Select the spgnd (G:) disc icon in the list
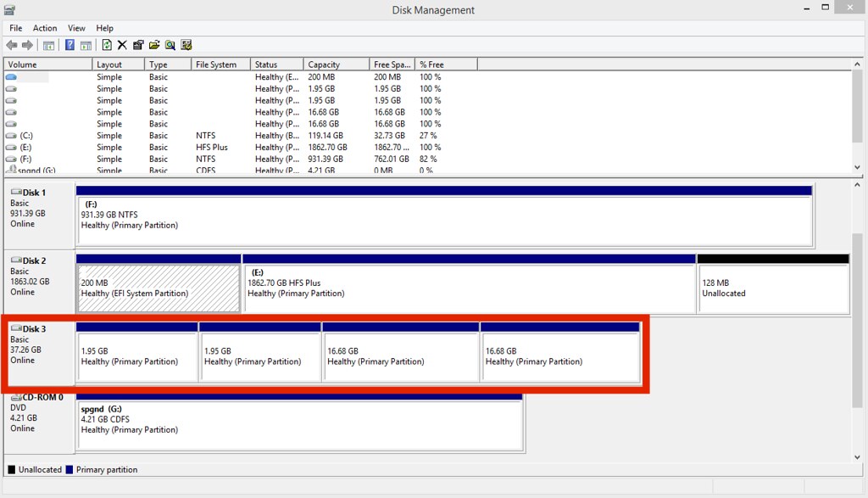 point(11,170)
